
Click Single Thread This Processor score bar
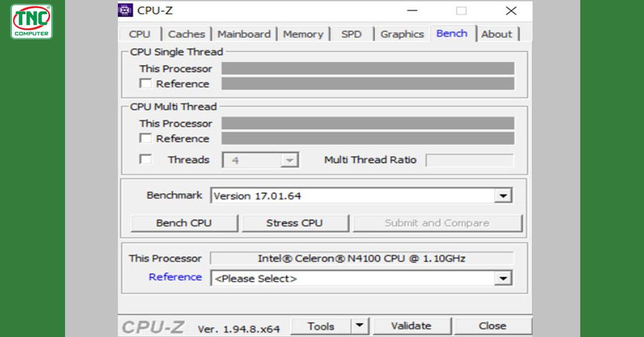[368, 68]
